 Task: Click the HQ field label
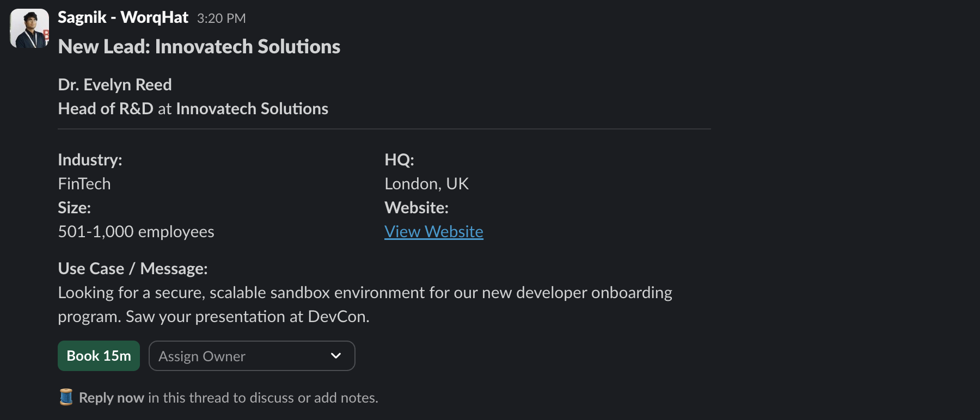pyautogui.click(x=399, y=160)
